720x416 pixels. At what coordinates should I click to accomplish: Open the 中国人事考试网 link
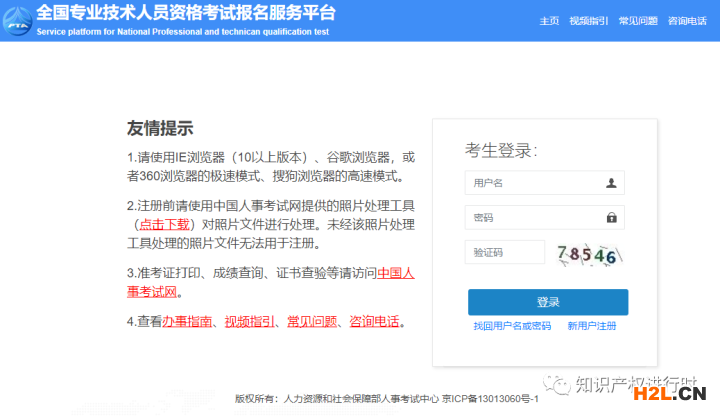click(x=395, y=272)
